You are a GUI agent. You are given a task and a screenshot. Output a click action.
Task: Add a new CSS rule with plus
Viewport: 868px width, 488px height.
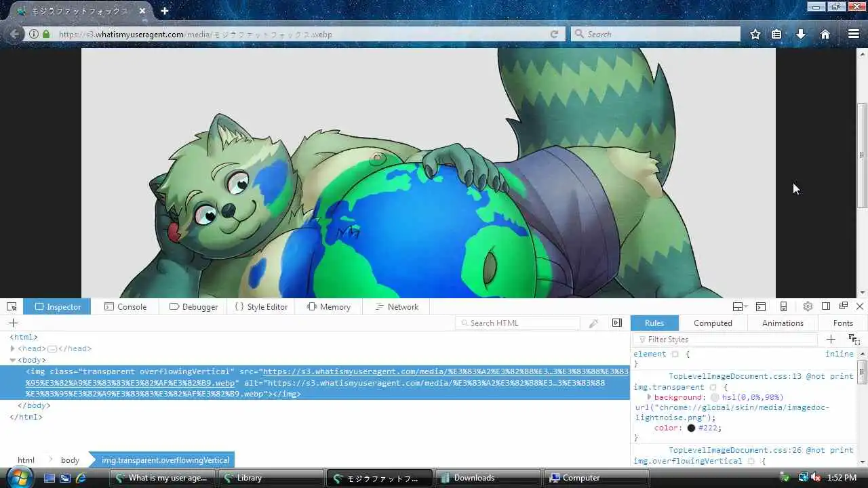click(x=831, y=339)
